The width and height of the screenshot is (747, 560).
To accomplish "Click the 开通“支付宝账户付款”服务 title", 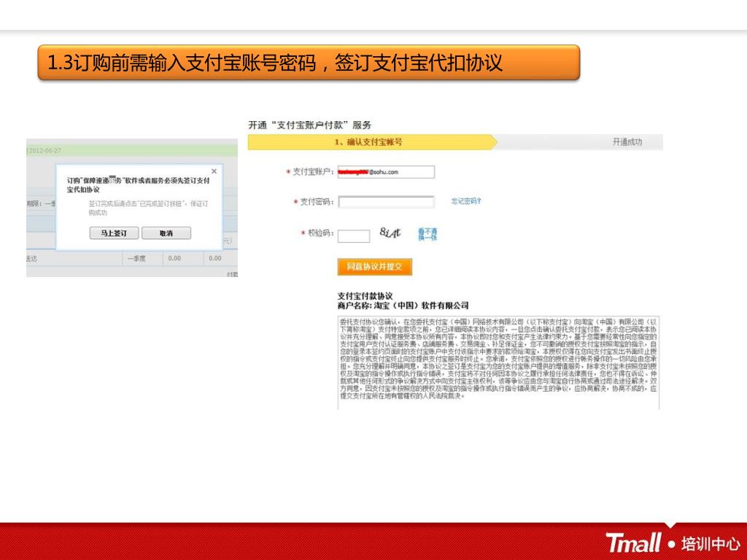I will coord(309,125).
